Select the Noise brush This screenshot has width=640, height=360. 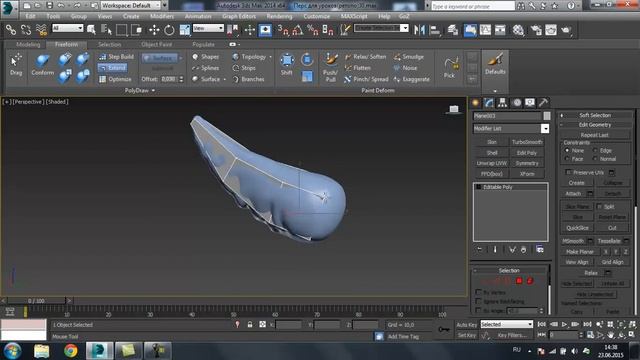(x=405, y=68)
